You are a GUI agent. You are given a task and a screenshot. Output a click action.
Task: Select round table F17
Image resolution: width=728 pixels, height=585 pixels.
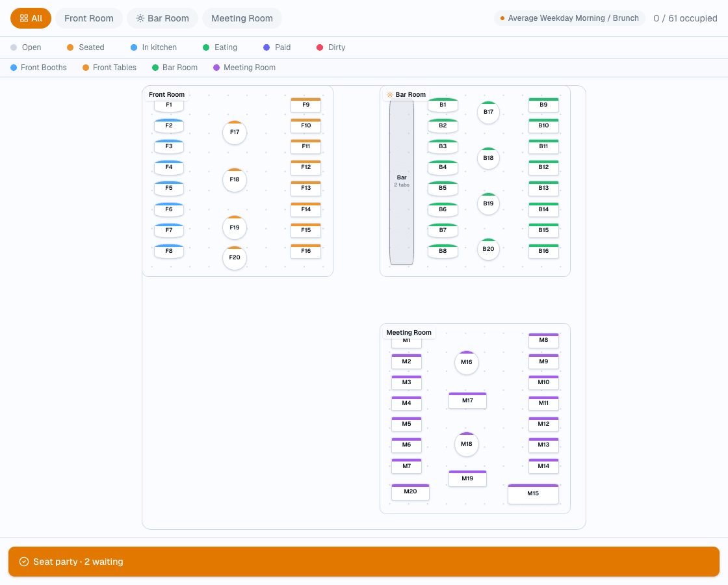click(x=235, y=133)
